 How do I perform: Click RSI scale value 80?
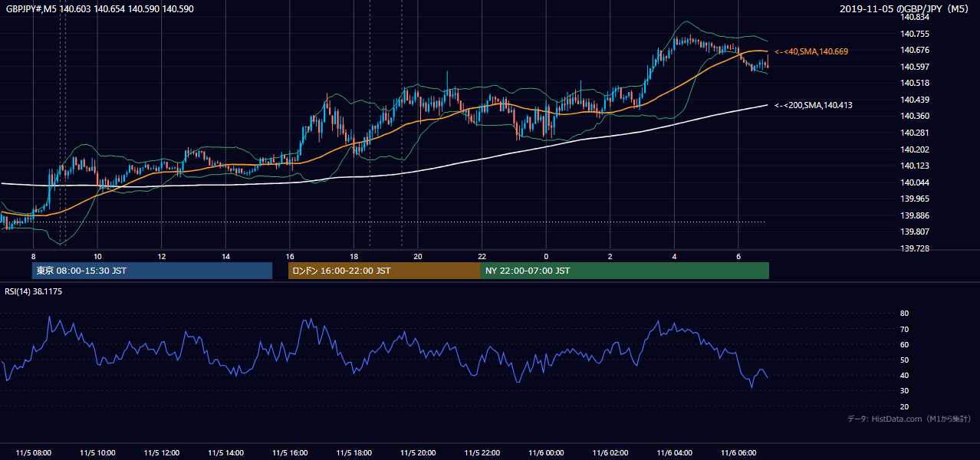tap(904, 314)
